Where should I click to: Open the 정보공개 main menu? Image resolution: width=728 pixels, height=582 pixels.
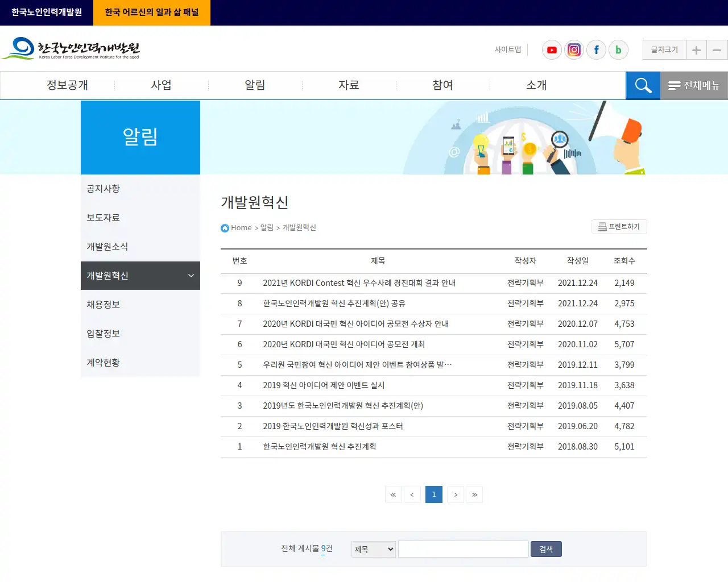[67, 85]
